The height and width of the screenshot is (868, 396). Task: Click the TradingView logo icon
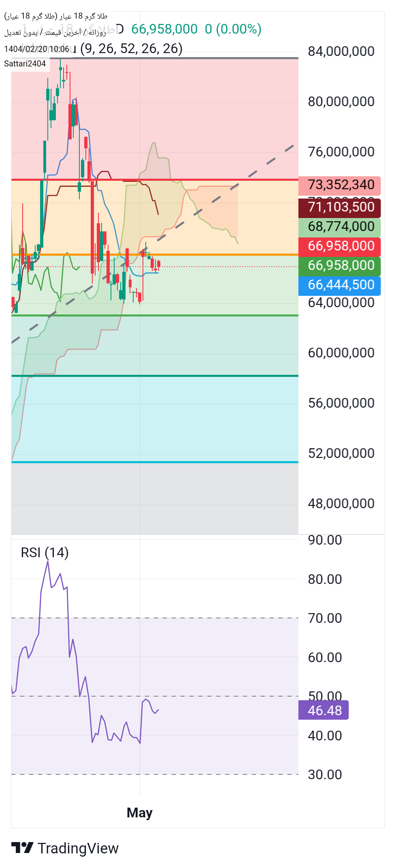pyautogui.click(x=22, y=847)
